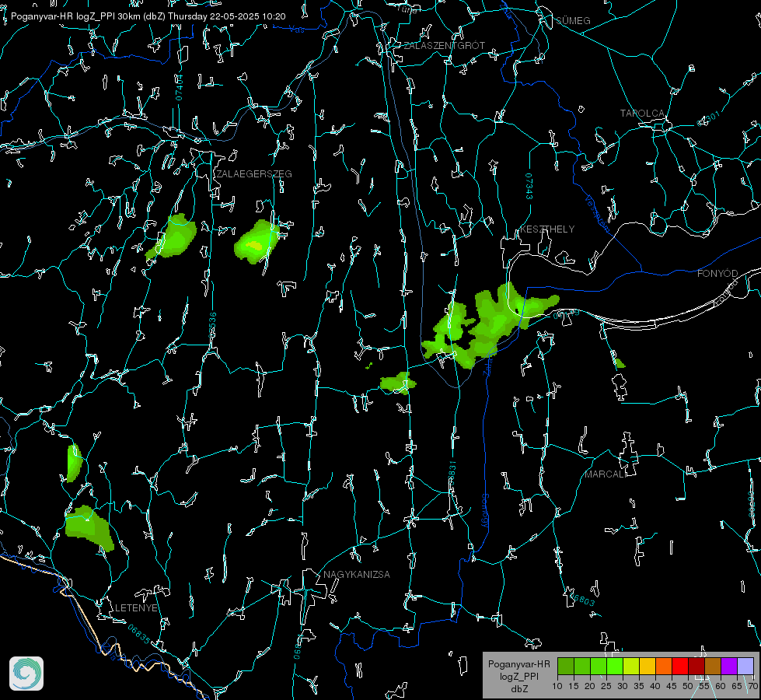Click the FONYÓD city label
Screen dimensions: 761x700
tap(717, 274)
